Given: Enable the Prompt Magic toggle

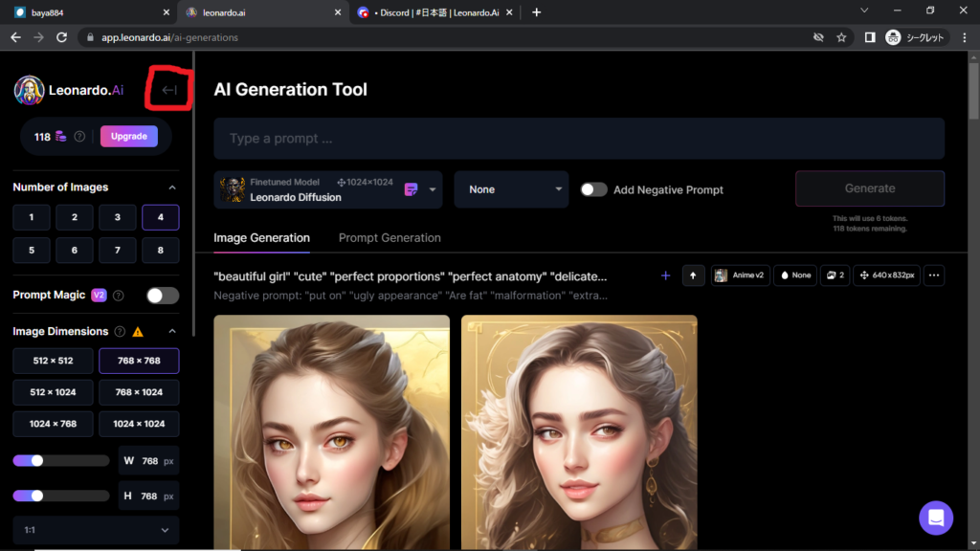Looking at the screenshot, I should [162, 296].
